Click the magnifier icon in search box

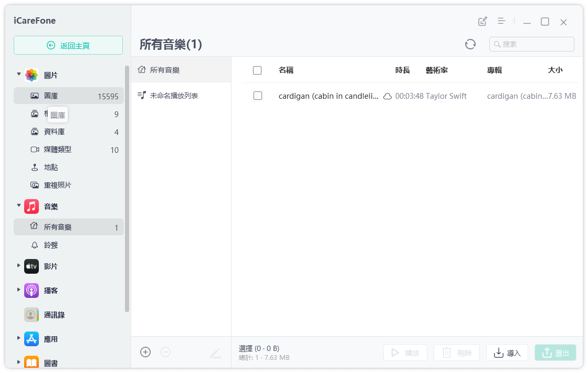click(x=497, y=44)
